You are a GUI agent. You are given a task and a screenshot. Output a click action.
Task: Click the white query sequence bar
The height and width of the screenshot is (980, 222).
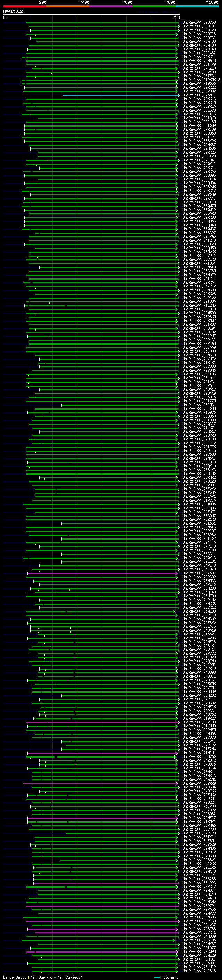coord(92,14)
